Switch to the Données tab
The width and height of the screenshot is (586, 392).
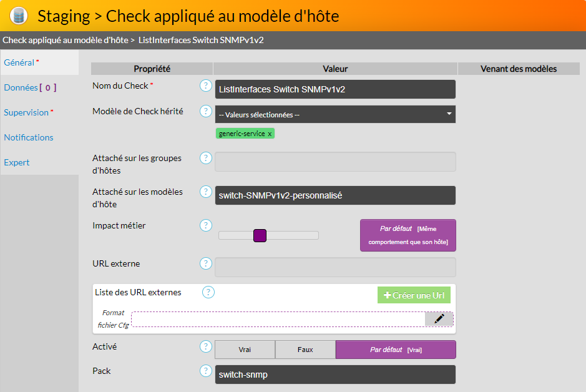coord(30,87)
